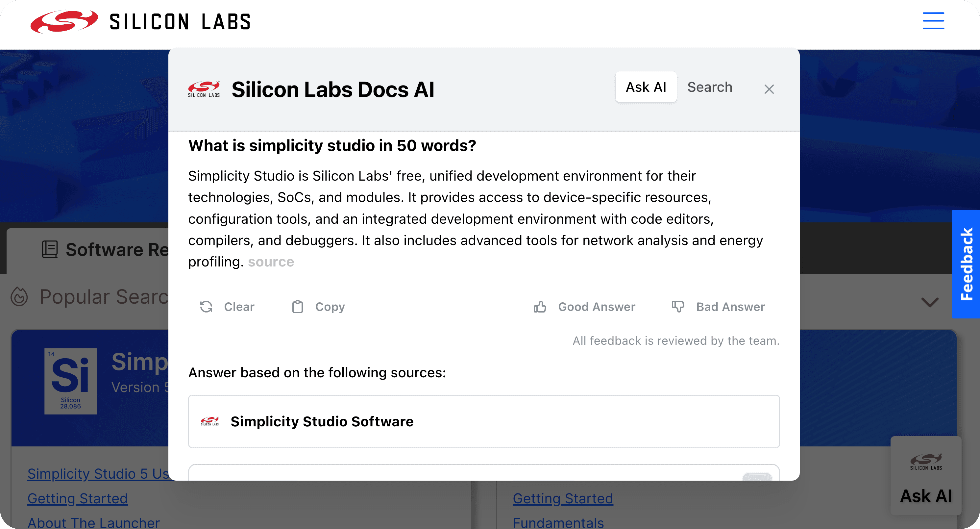Image resolution: width=980 pixels, height=529 pixels.
Task: Open the left Getting Started link
Action: 78,498
